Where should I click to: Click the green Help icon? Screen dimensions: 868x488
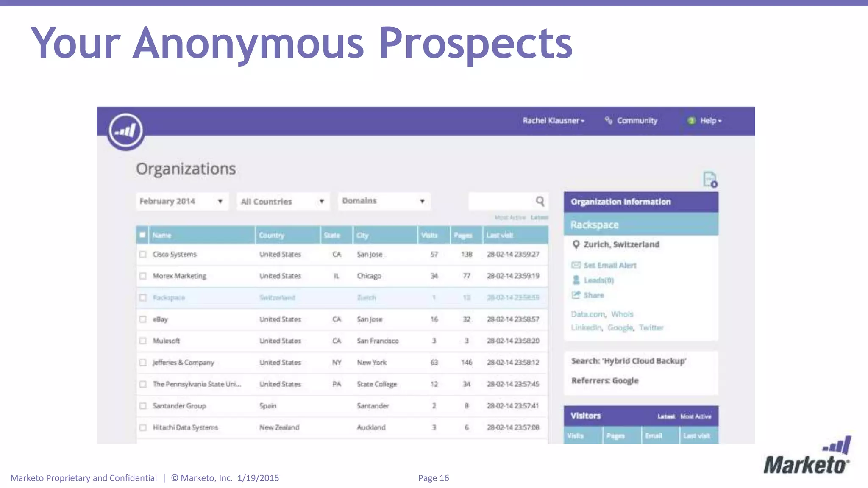(x=691, y=121)
